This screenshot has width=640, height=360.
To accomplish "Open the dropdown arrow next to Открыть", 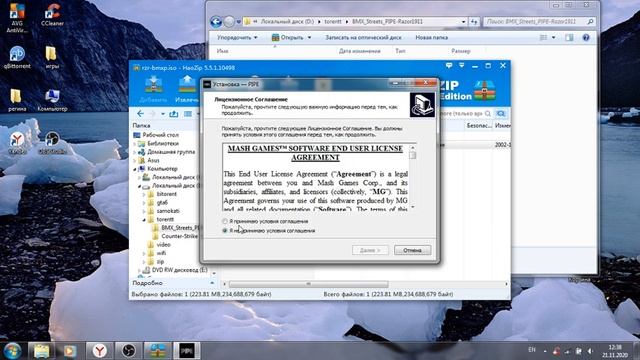I will pyautogui.click(x=309, y=38).
